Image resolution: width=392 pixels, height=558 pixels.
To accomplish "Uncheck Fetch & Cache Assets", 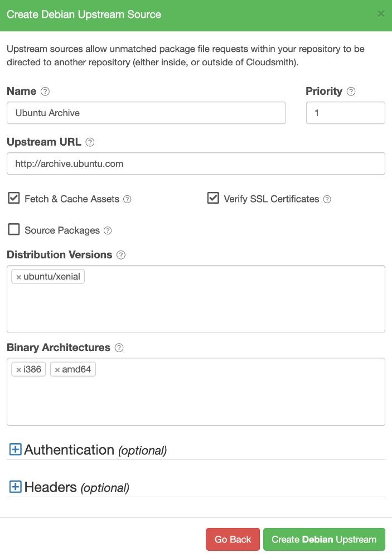I will (14, 198).
